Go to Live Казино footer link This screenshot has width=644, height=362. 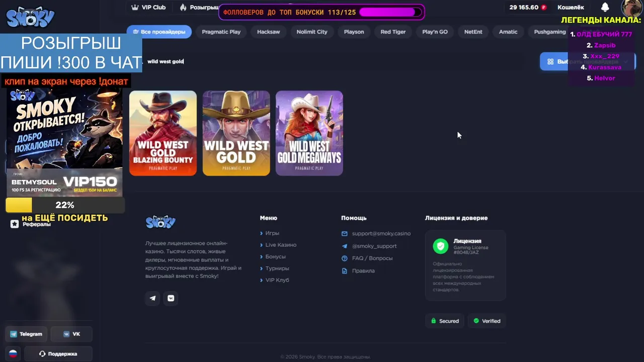click(x=281, y=245)
